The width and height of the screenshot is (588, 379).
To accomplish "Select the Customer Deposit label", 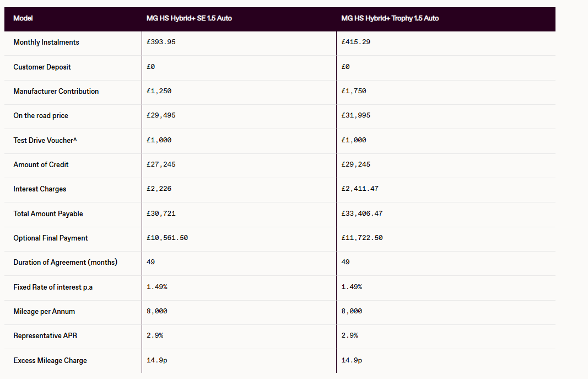I will coord(42,67).
